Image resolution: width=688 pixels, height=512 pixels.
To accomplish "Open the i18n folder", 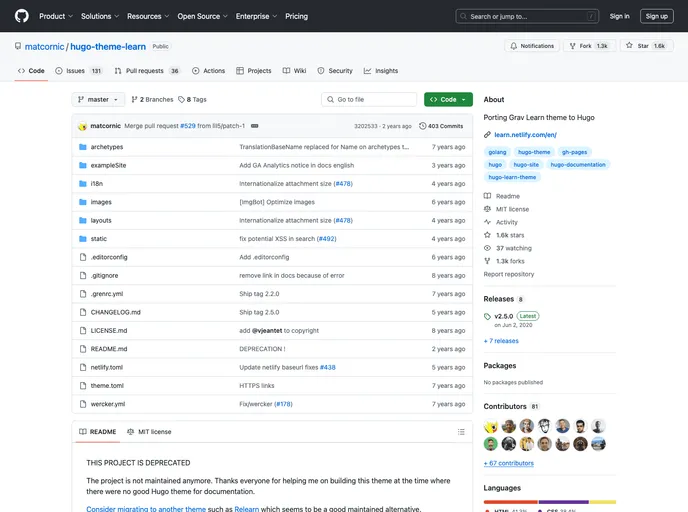I will [97, 184].
